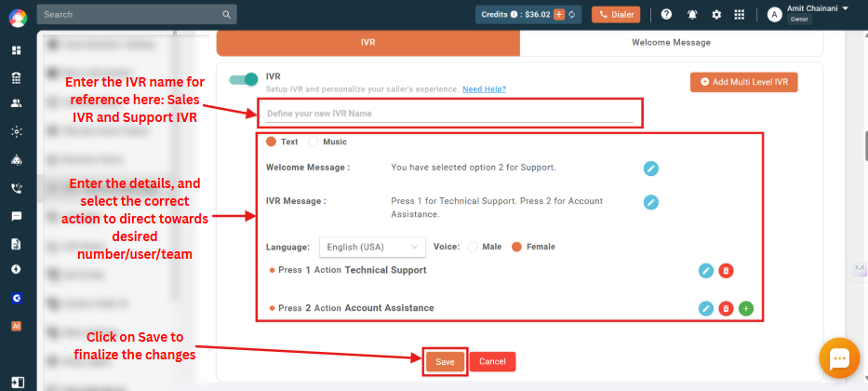Screen dimensions: 868x391
Task: Click the collapse widget on right edge
Action: point(859,268)
